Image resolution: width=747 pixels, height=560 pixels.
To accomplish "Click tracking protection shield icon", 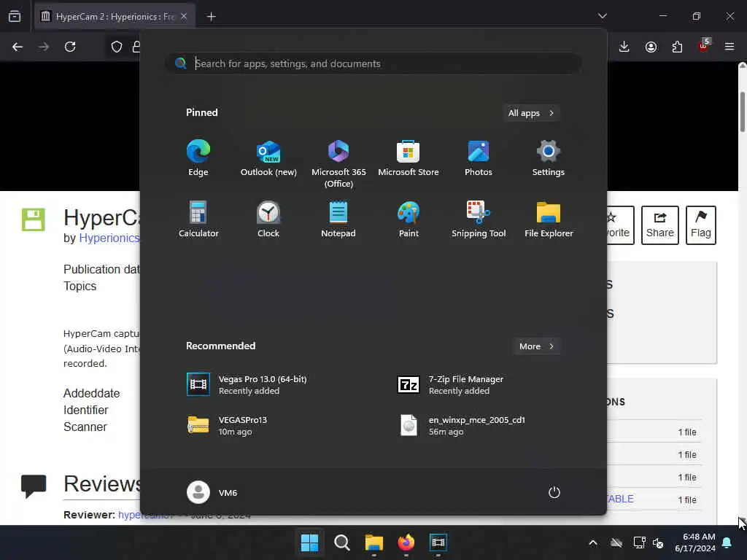I will [x=117, y=47].
